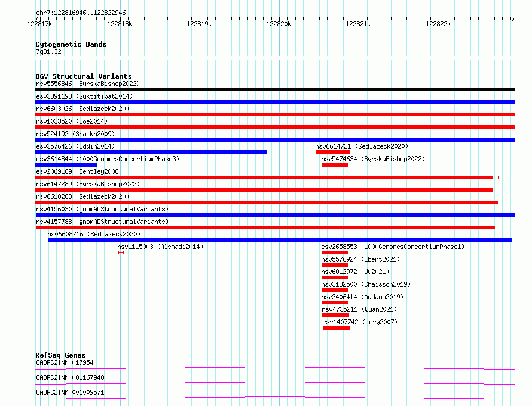
Task: Click the chr7:122816946..122822946 coordinates text
Action: coord(81,13)
